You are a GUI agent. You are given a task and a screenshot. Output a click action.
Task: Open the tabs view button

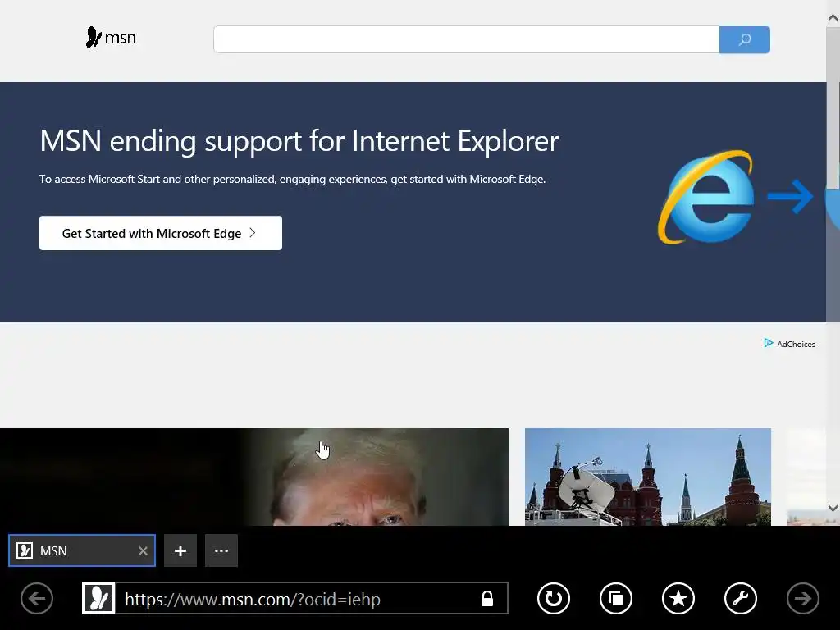pyautogui.click(x=616, y=598)
